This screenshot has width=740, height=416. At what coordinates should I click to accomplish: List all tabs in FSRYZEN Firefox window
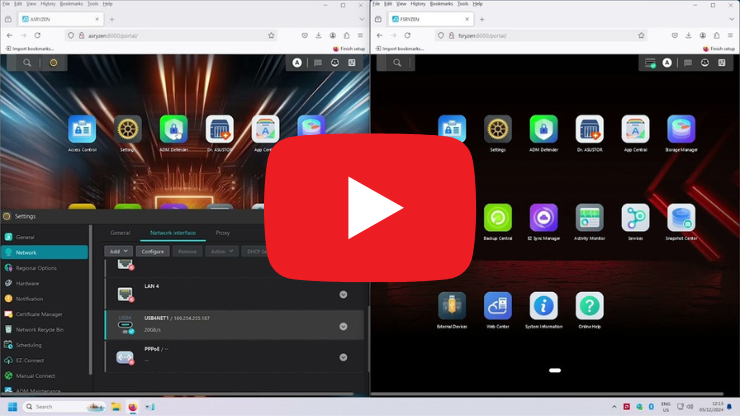coord(732,19)
